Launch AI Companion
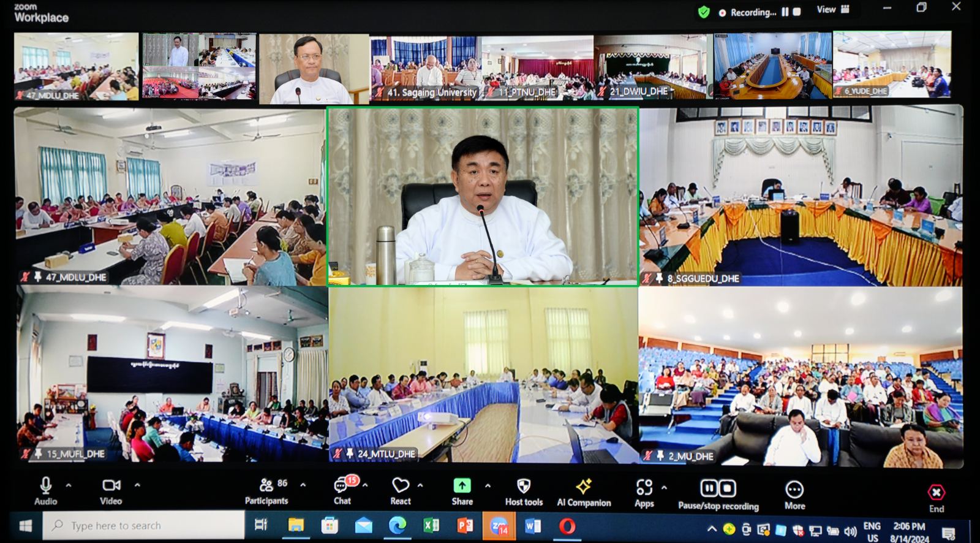The image size is (980, 543). pos(584,492)
